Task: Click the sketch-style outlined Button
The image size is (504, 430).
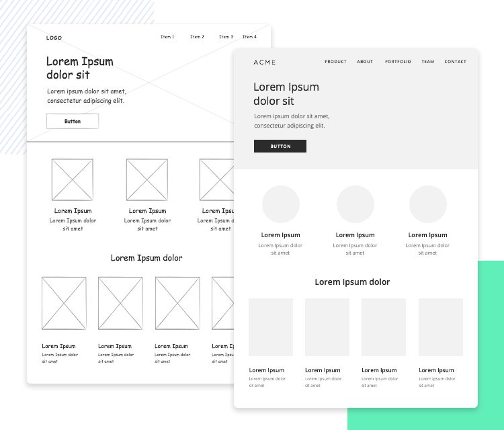Action: pyautogui.click(x=73, y=121)
